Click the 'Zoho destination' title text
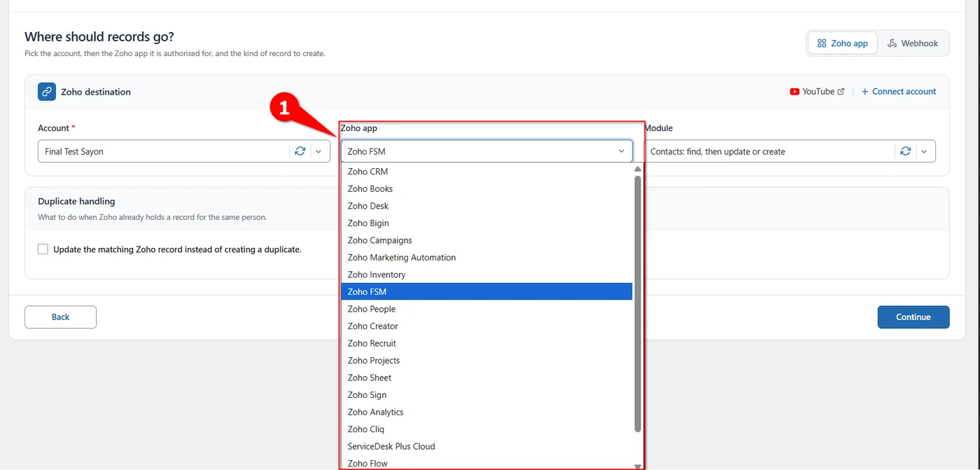Image resolution: width=980 pixels, height=470 pixels. pyautogui.click(x=96, y=92)
